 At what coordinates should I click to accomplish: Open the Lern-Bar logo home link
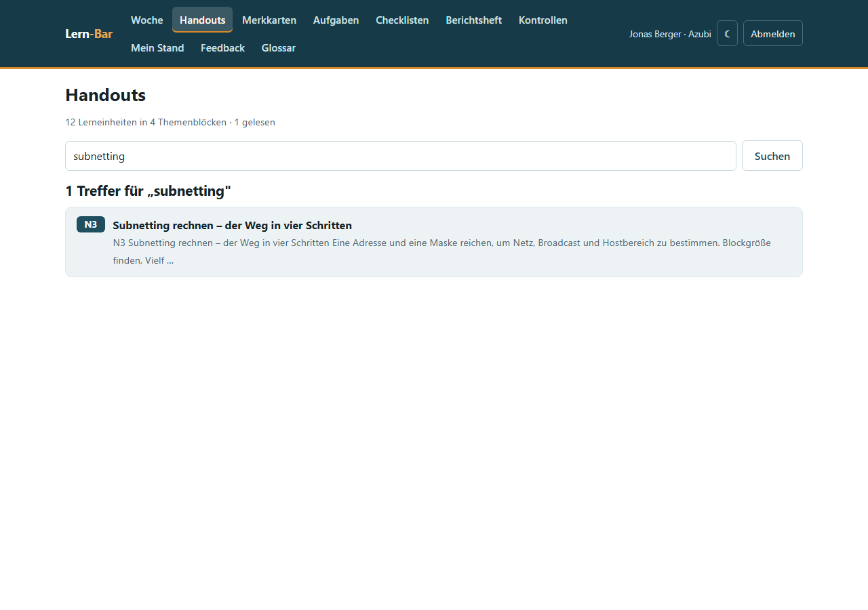point(89,33)
